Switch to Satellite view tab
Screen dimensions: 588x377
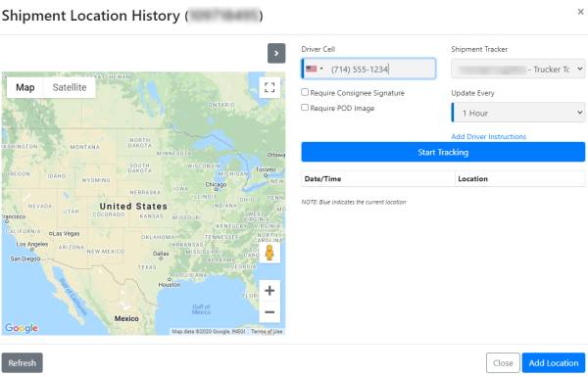click(x=70, y=87)
